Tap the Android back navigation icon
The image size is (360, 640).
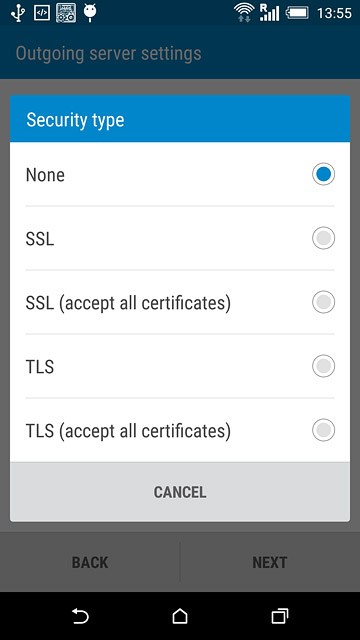(80, 616)
